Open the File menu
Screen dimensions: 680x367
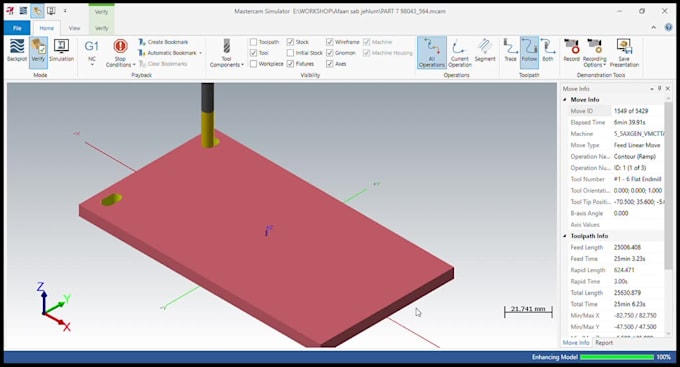pyautogui.click(x=17, y=28)
